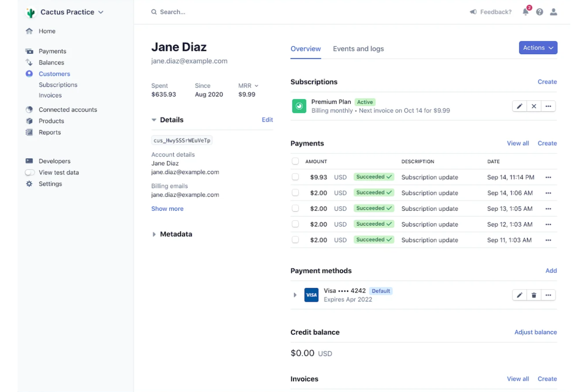
Task: Click Adjust balance for credit balance
Action: [x=536, y=332]
